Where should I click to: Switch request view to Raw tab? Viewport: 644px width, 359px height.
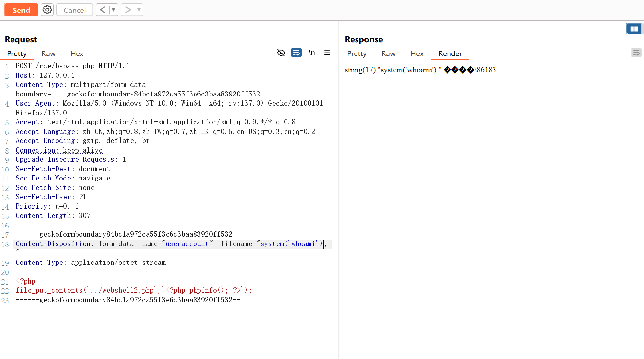pos(48,53)
